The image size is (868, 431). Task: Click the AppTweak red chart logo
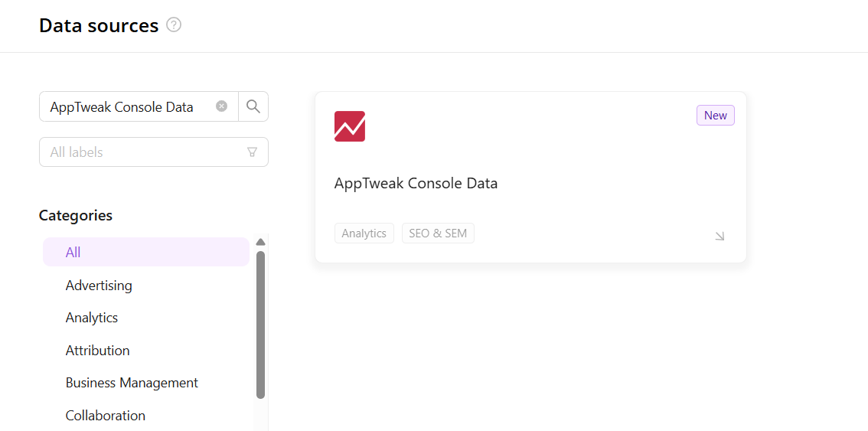pos(350,126)
